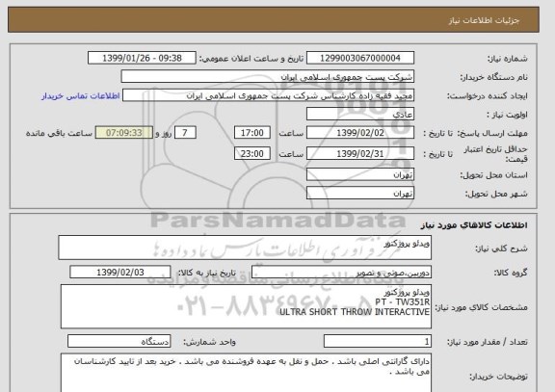The image size is (555, 392).
Task: Open the buyer contact information link
Action: pos(81,96)
